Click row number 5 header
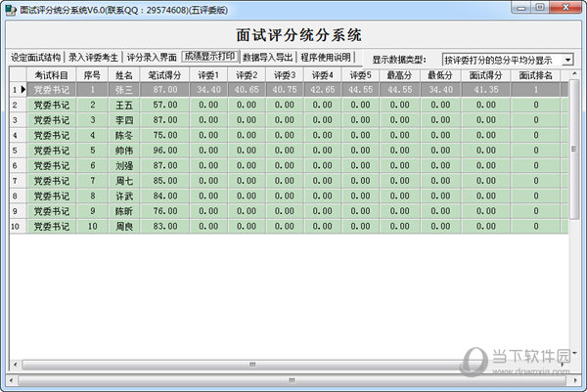This screenshot has width=587, height=392. [x=15, y=151]
